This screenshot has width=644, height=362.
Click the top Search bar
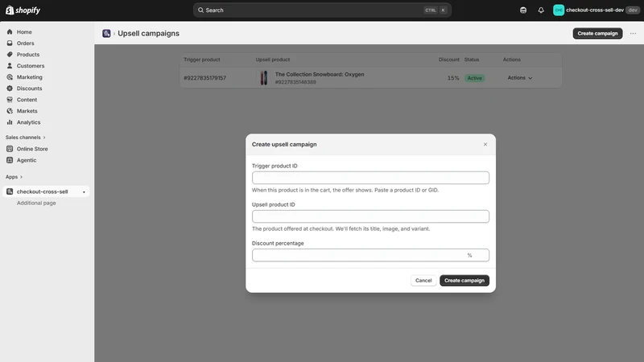[322, 10]
